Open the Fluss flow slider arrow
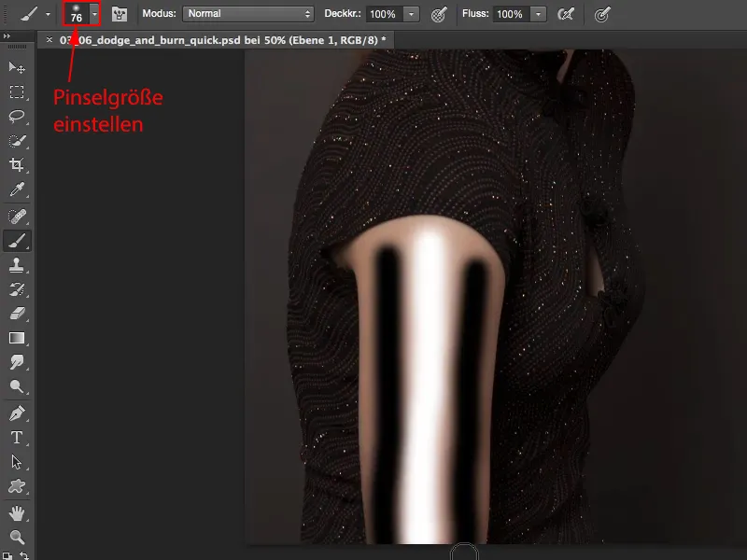 pyautogui.click(x=539, y=14)
